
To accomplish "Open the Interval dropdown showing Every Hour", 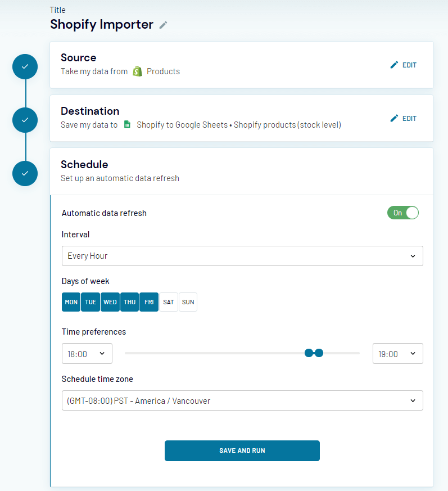I will pos(242,256).
